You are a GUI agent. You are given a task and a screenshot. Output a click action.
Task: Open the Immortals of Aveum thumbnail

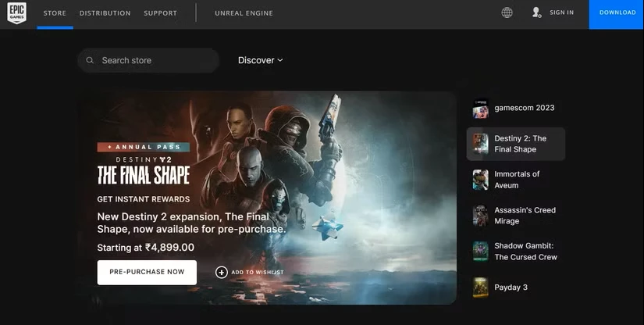coord(480,180)
